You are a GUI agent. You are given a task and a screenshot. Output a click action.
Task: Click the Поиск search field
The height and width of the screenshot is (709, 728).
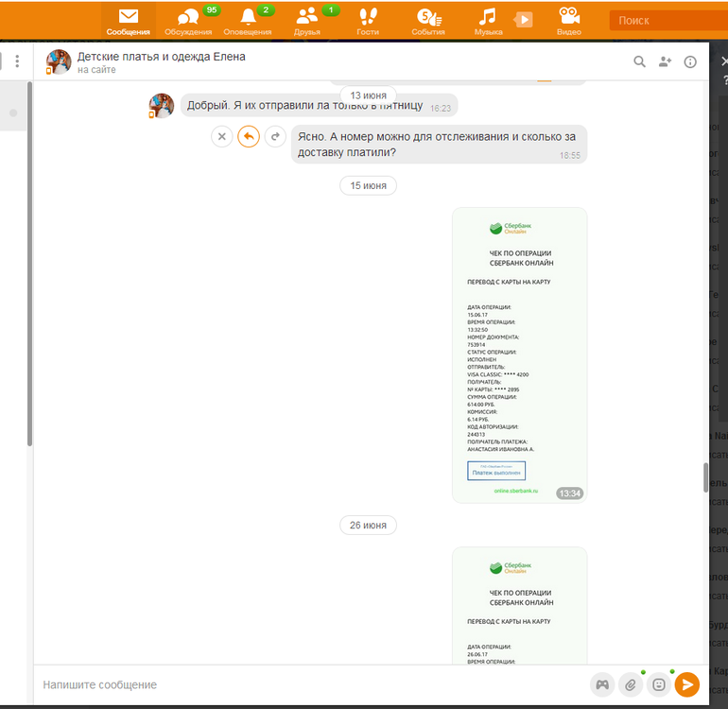click(667, 20)
